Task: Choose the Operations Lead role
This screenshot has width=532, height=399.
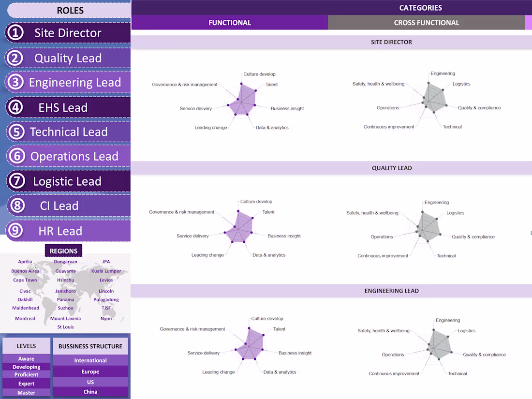Action: (68, 156)
